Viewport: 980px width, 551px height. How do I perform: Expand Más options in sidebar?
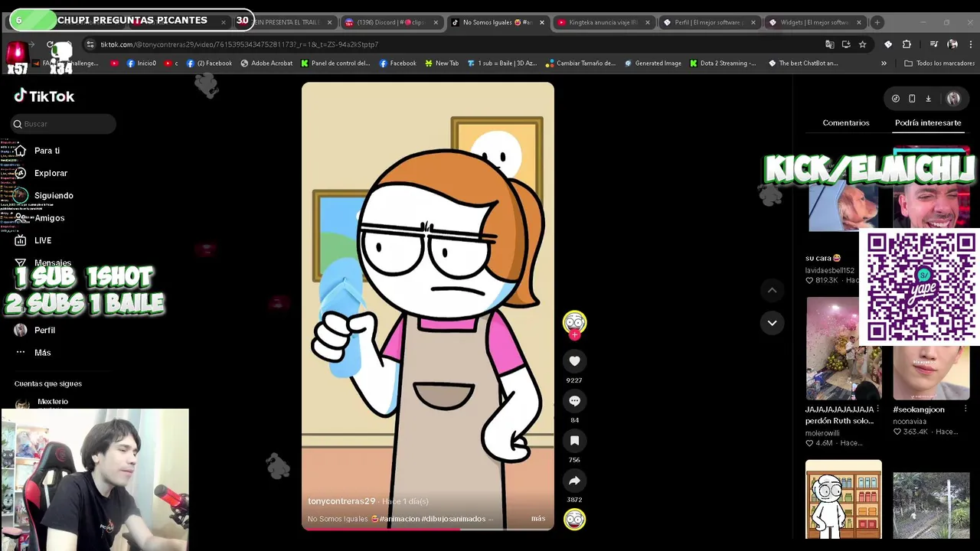[x=42, y=353]
